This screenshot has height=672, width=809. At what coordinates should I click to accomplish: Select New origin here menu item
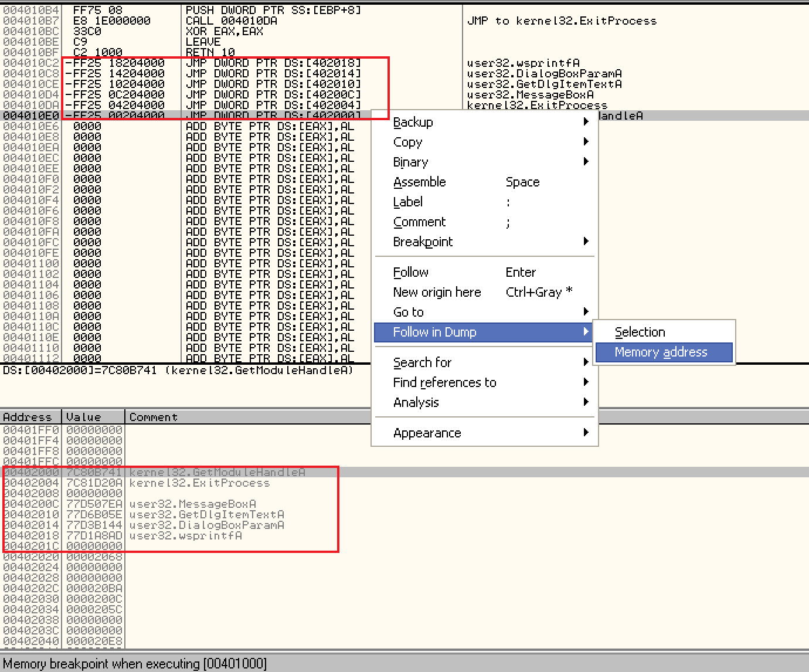(x=437, y=292)
